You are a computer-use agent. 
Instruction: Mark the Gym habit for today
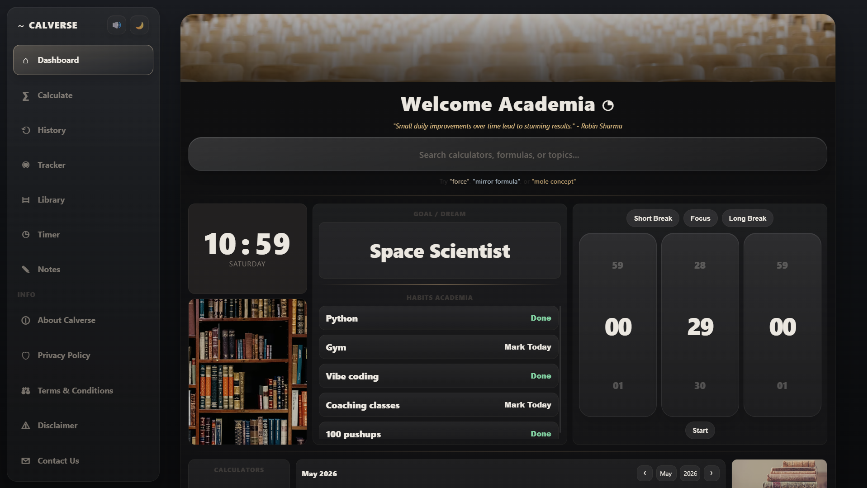point(527,347)
